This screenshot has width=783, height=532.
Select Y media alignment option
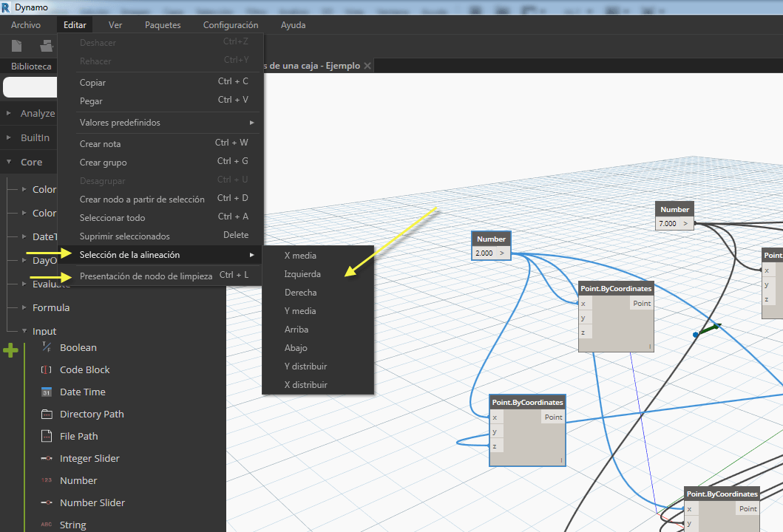pos(318,311)
